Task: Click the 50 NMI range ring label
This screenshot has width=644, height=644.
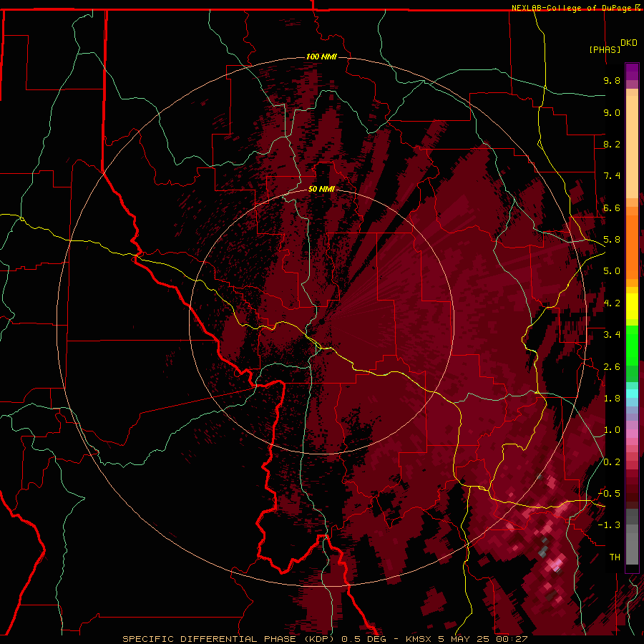Action: click(321, 189)
